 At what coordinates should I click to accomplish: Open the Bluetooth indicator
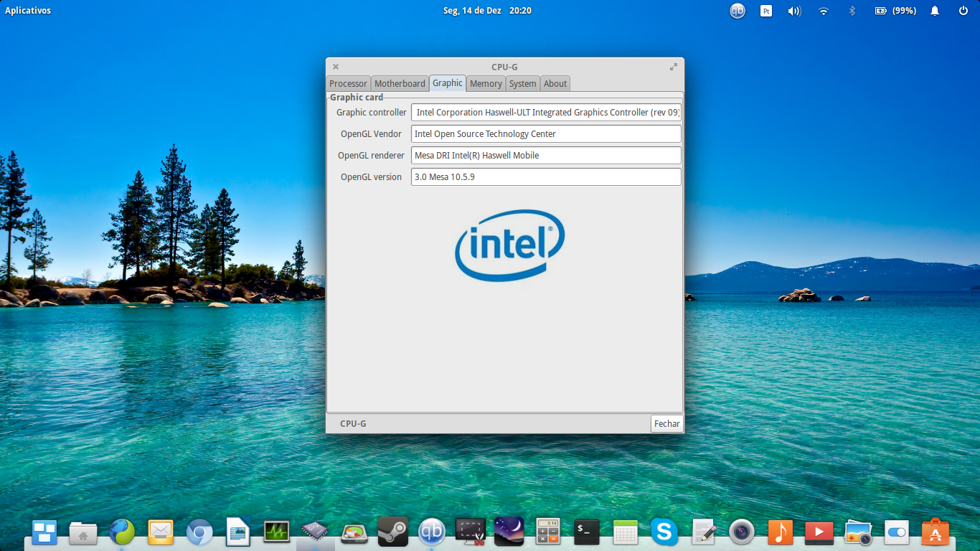tap(852, 11)
